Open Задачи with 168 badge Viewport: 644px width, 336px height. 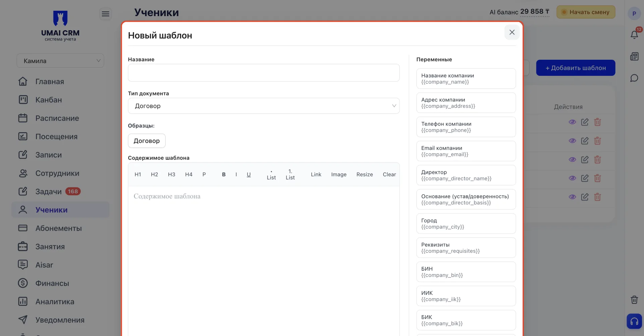coord(60,192)
